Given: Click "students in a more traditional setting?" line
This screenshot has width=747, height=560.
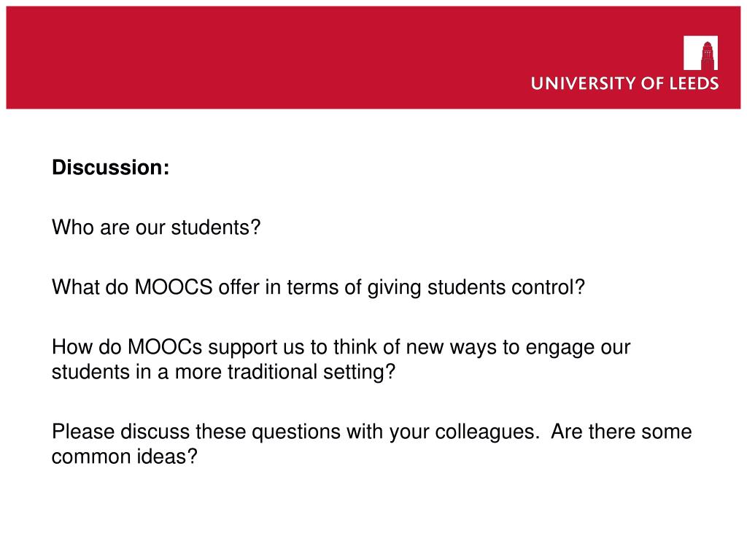Looking at the screenshot, I should click(223, 372).
